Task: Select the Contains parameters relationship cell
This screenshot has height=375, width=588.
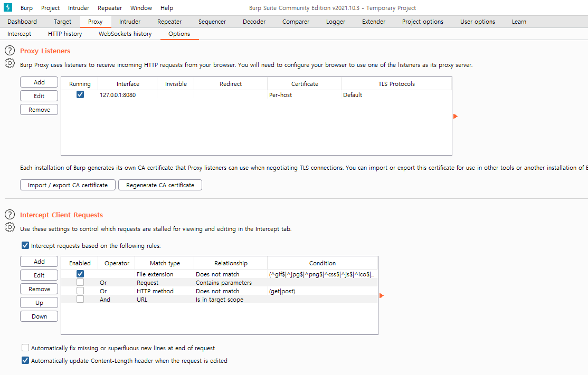Action: (x=231, y=283)
